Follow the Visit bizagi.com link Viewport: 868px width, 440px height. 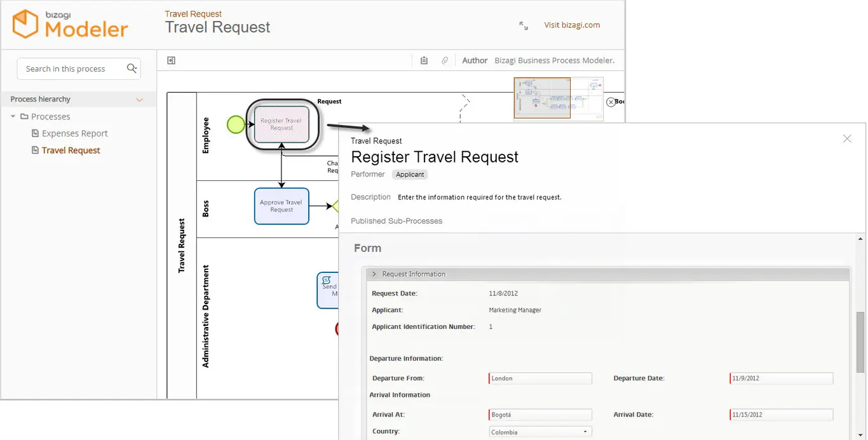(x=572, y=25)
